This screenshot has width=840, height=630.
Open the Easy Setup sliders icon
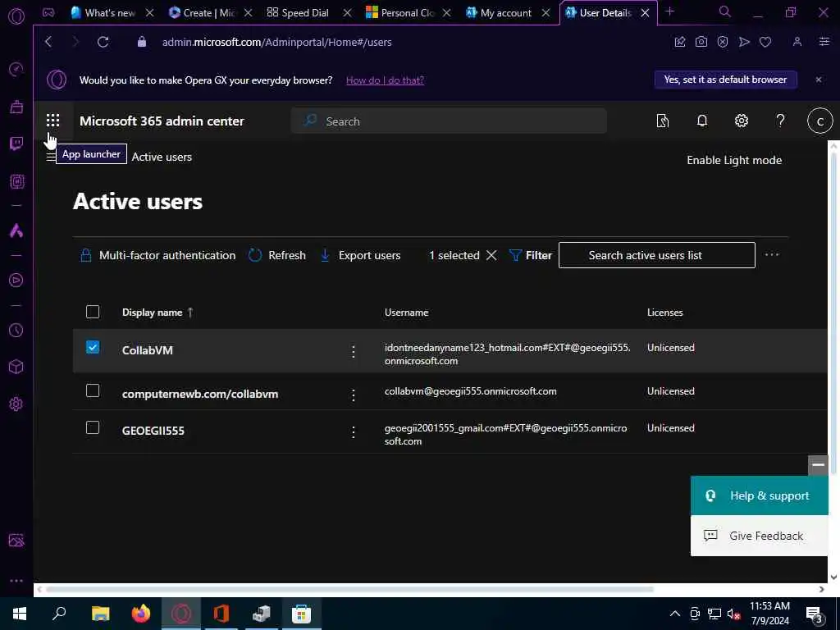point(824,42)
